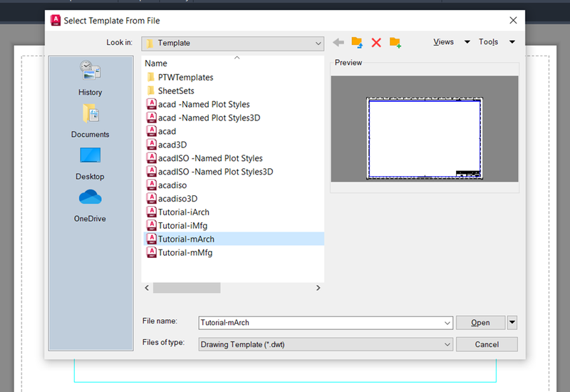570x392 pixels.
Task: Select the Tutorial-mArch template
Action: pyautogui.click(x=234, y=239)
